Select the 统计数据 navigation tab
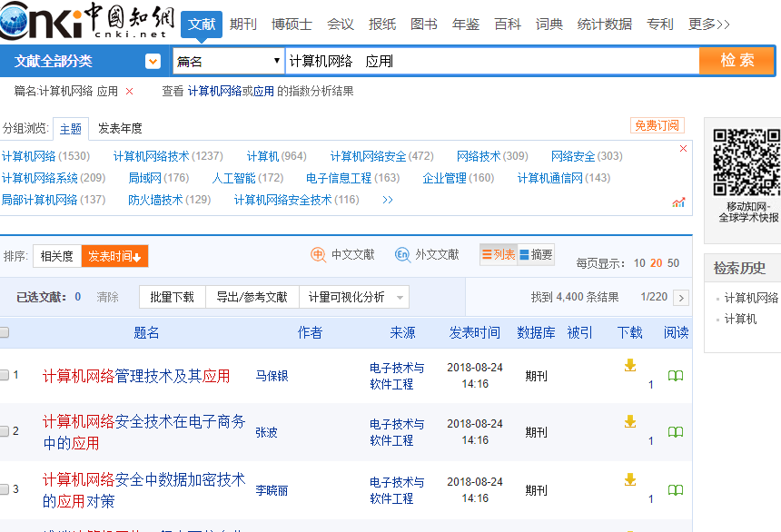 [605, 24]
